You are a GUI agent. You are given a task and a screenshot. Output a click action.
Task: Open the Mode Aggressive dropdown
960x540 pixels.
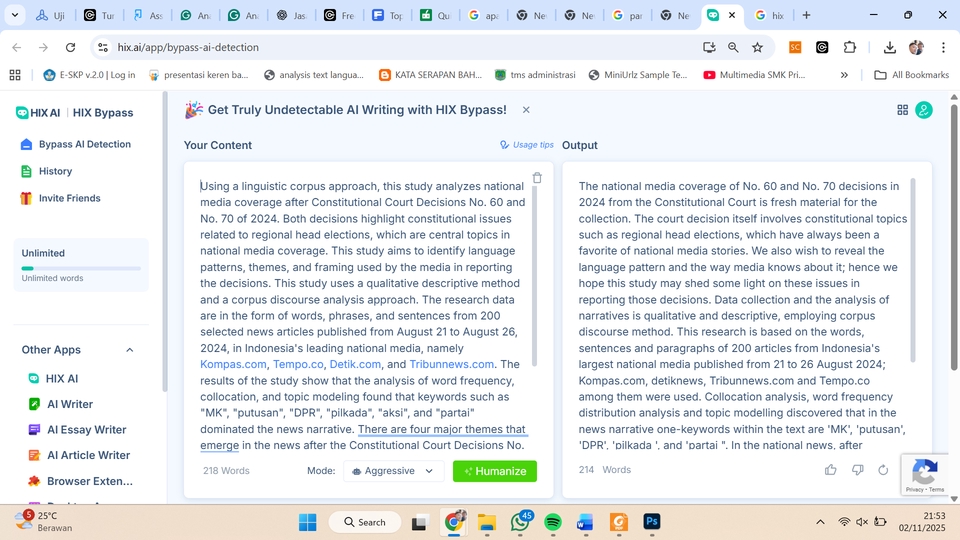pyautogui.click(x=393, y=471)
